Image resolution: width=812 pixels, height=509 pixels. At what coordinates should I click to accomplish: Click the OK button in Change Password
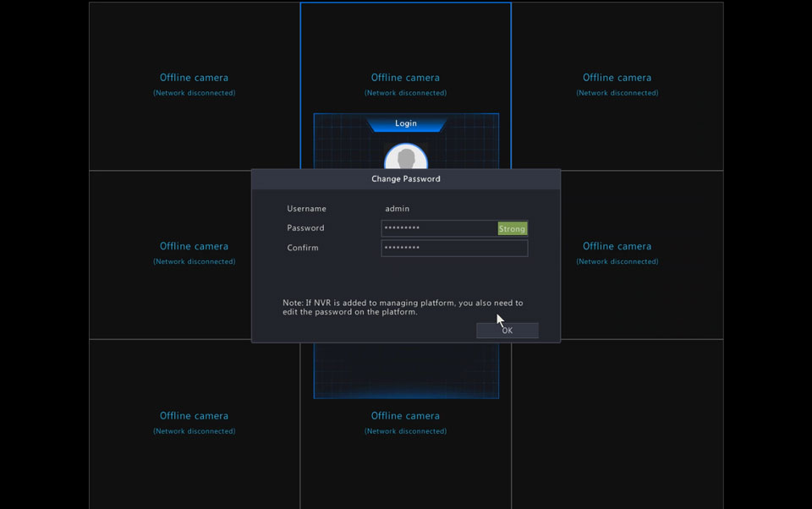(x=507, y=331)
